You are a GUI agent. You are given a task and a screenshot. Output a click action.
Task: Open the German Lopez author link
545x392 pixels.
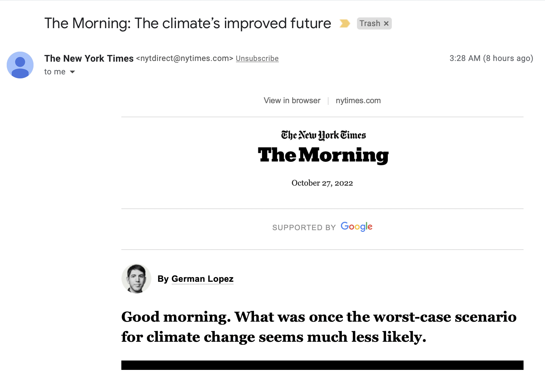202,279
